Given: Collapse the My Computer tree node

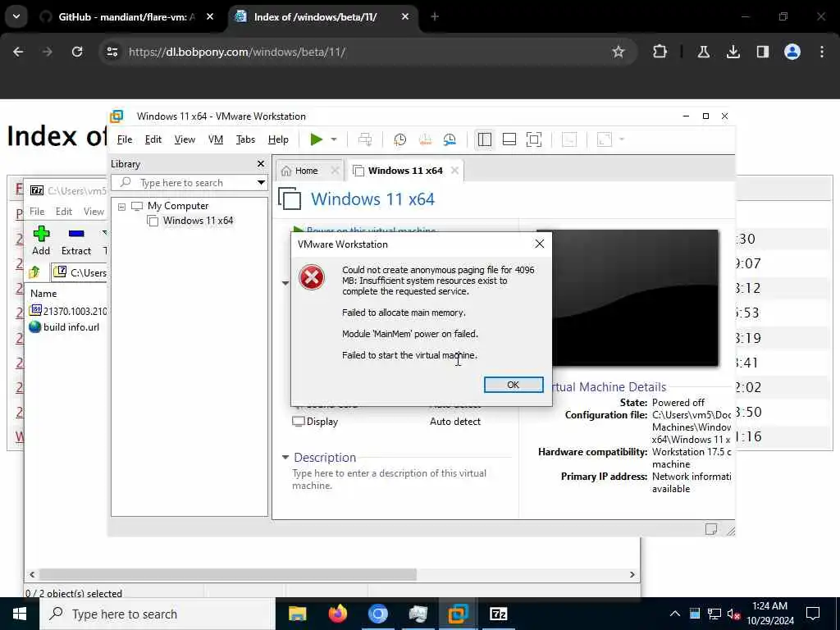Looking at the screenshot, I should coord(121,206).
